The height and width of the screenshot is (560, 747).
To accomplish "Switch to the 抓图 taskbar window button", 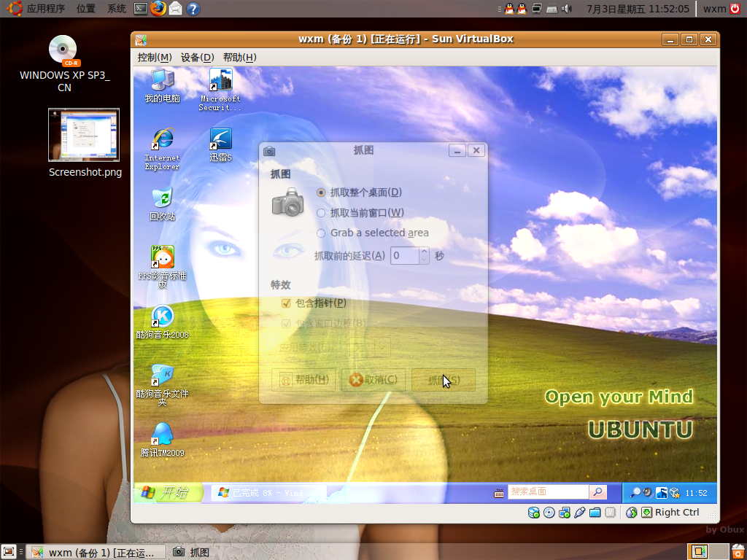I will (192, 553).
